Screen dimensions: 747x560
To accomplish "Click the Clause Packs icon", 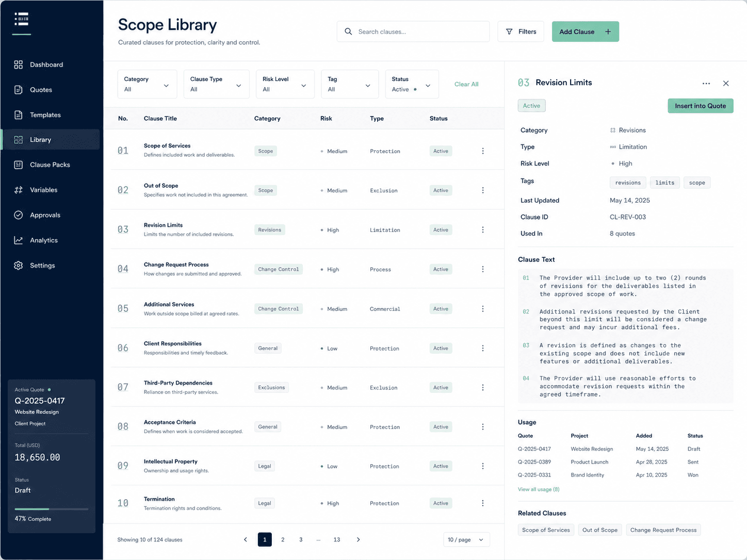I will pos(19,165).
